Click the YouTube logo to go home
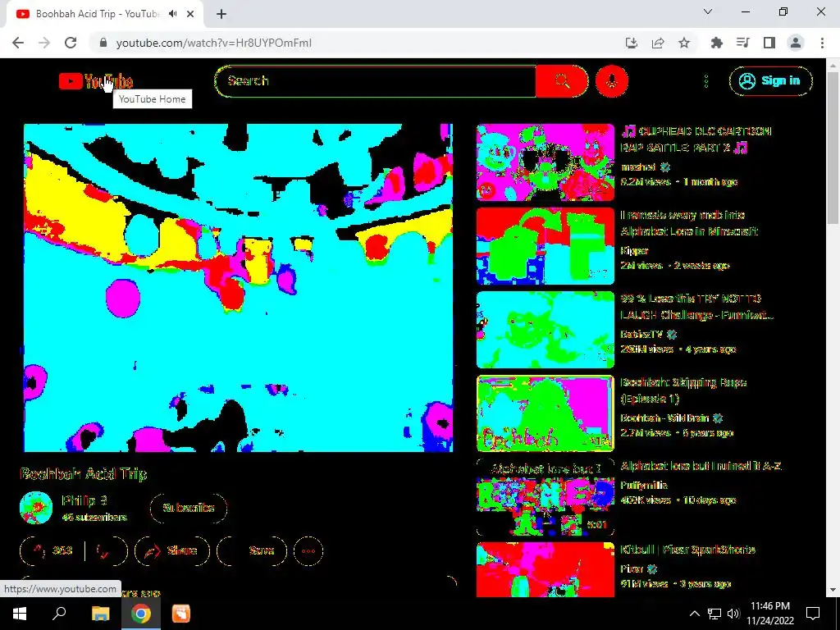Viewport: 840px width, 630px height. coord(95,81)
